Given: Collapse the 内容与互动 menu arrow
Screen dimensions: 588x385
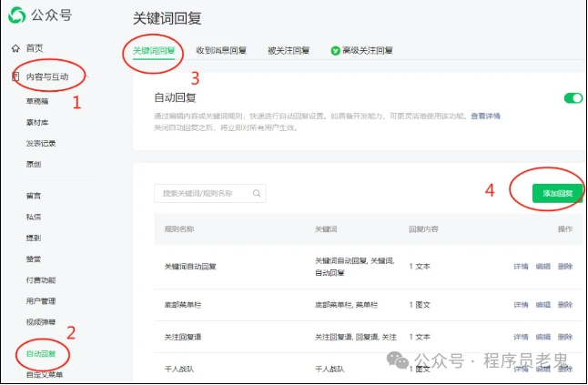Looking at the screenshot, I should (86, 76).
